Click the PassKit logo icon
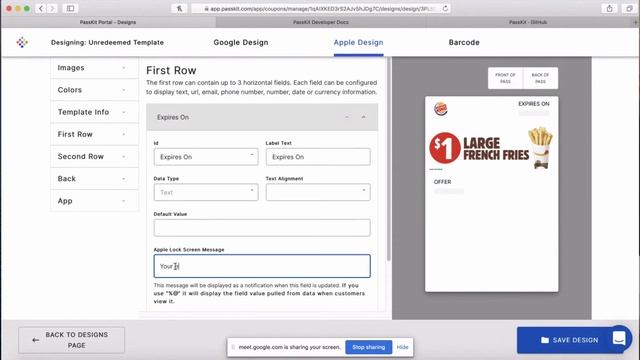 click(x=22, y=42)
